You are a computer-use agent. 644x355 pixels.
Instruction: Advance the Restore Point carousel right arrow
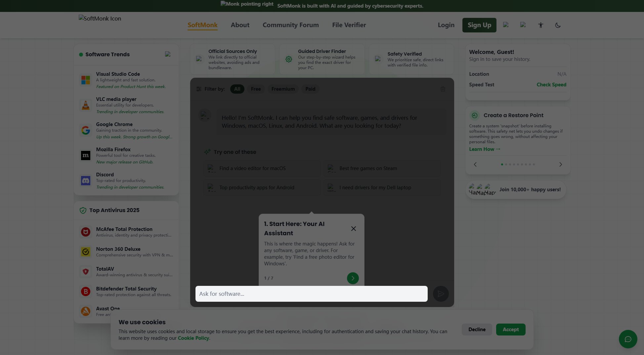561,164
